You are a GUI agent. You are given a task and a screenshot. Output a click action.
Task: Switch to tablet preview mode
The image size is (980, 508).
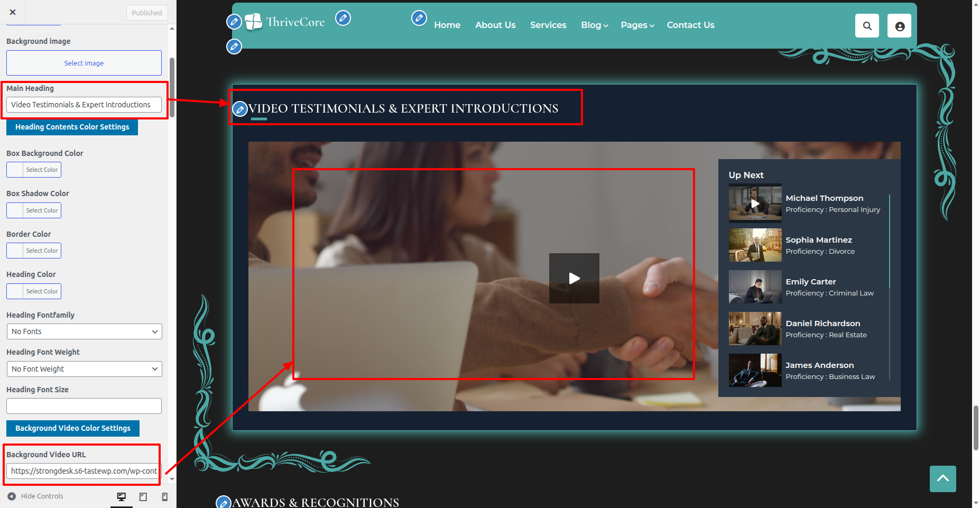[143, 496]
